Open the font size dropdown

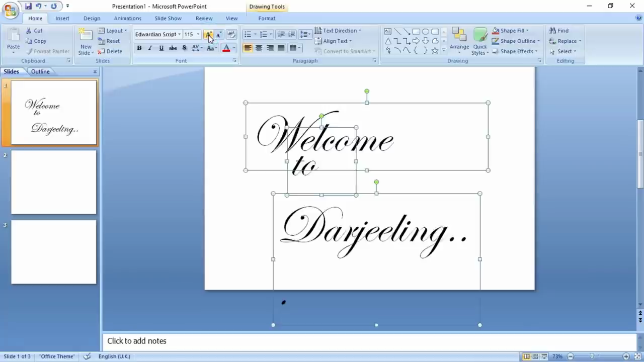(x=198, y=34)
